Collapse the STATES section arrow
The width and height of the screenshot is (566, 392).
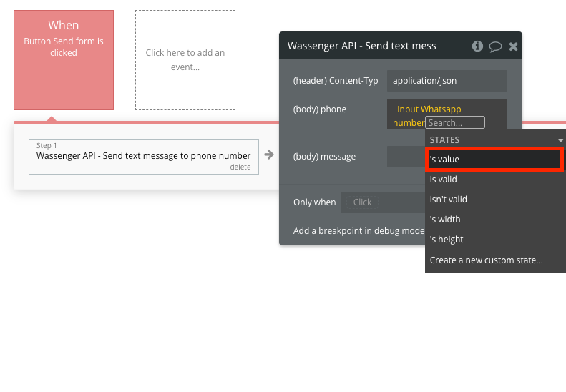[560, 140]
